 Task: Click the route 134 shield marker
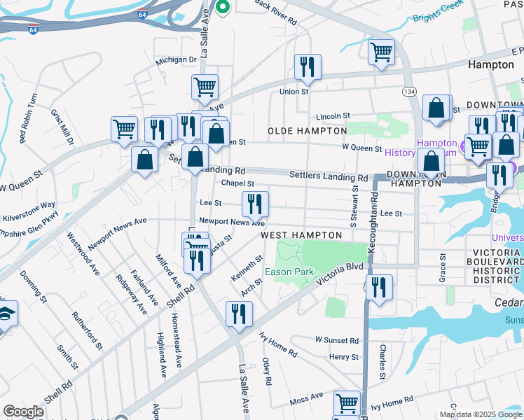click(x=409, y=92)
